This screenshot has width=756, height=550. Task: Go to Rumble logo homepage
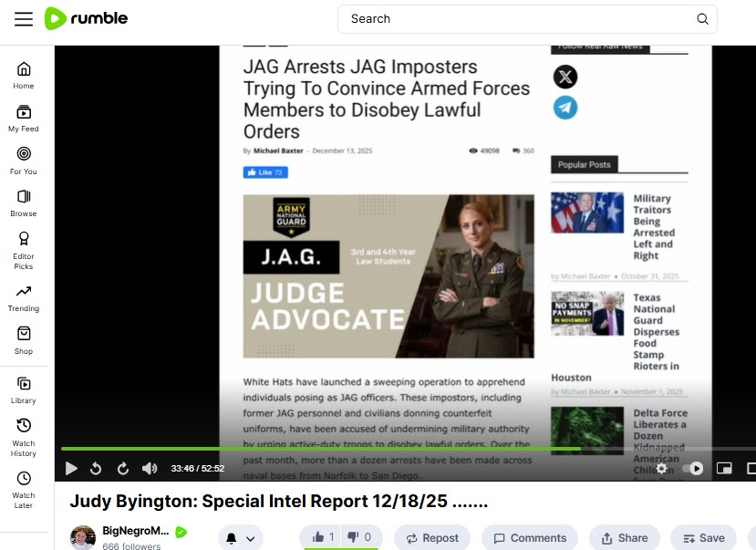click(x=87, y=19)
